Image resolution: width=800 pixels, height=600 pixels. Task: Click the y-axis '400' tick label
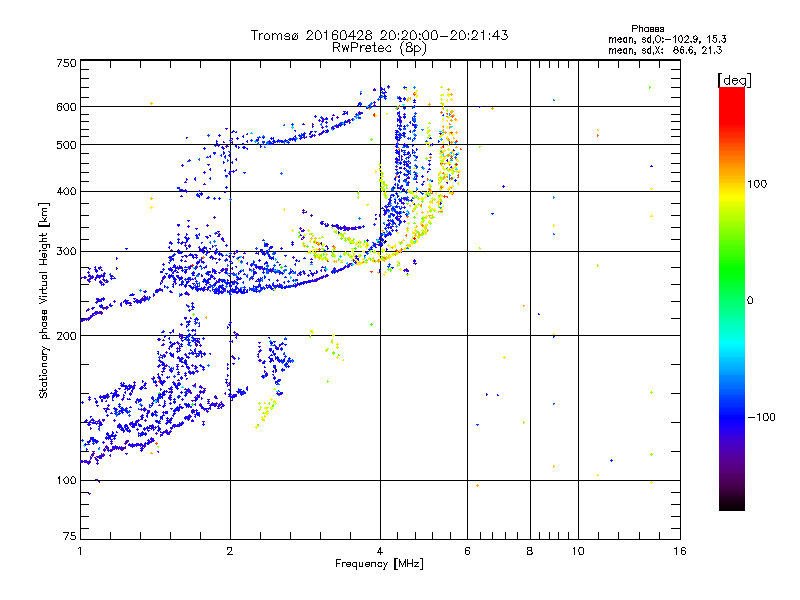(x=66, y=192)
